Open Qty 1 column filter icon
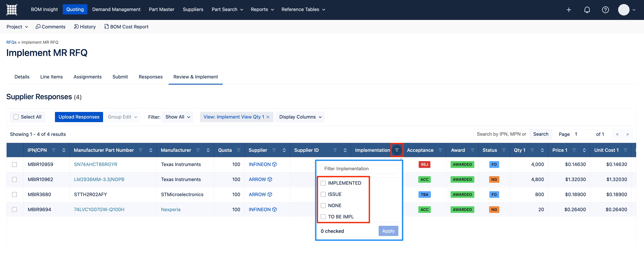The height and width of the screenshot is (254, 644). pos(532,150)
